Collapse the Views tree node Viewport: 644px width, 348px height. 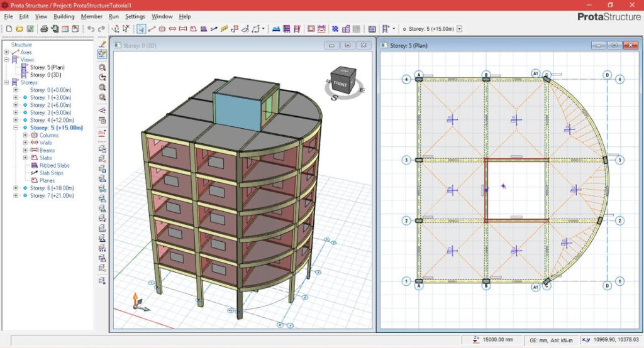pyautogui.click(x=6, y=60)
